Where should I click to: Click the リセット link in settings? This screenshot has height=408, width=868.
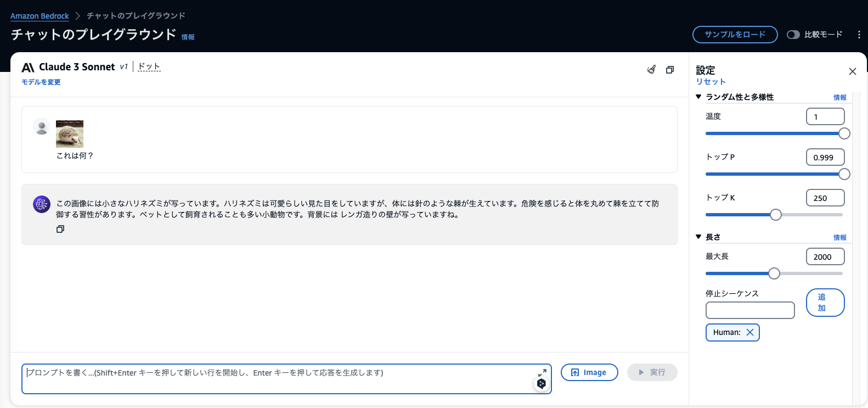pyautogui.click(x=711, y=81)
